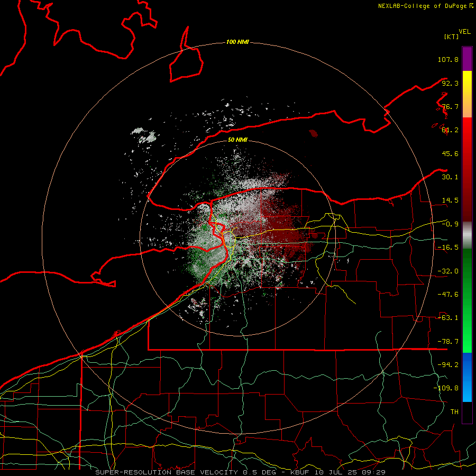Click the 45.6 velocity scale value

450,153
